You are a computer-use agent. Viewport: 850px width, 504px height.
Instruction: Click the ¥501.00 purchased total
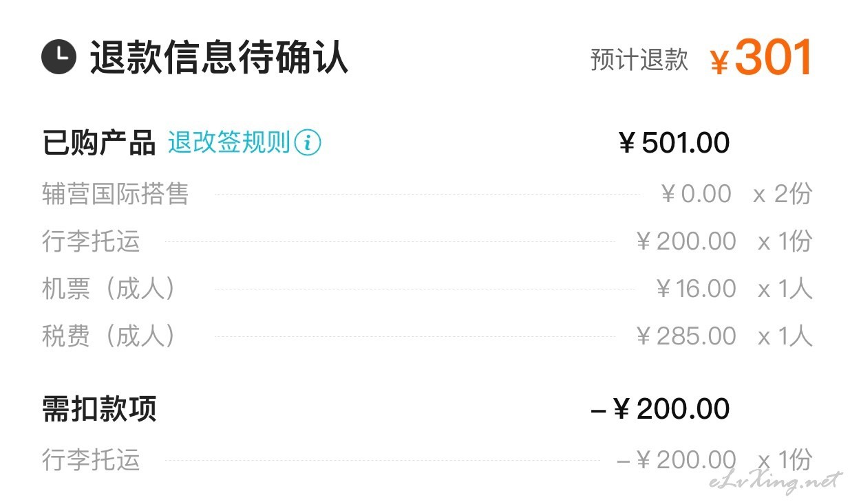tap(674, 143)
